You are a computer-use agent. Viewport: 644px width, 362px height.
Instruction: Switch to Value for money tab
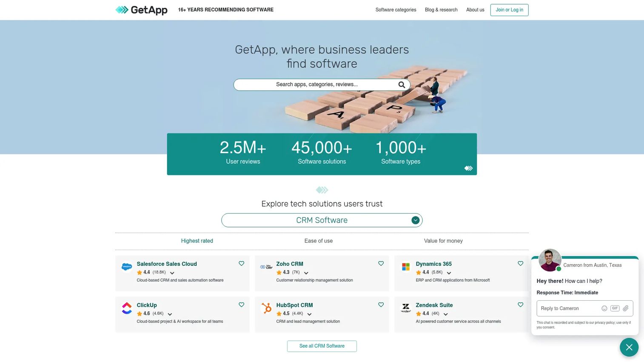click(x=443, y=241)
